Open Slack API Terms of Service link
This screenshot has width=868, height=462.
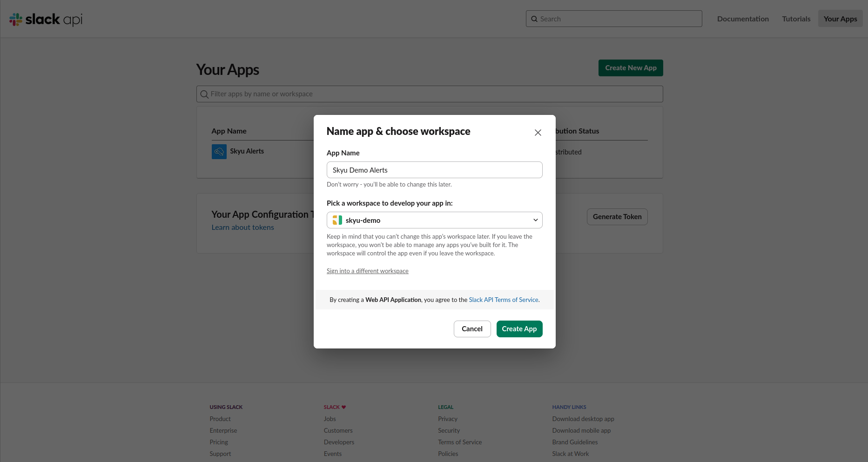tap(504, 300)
